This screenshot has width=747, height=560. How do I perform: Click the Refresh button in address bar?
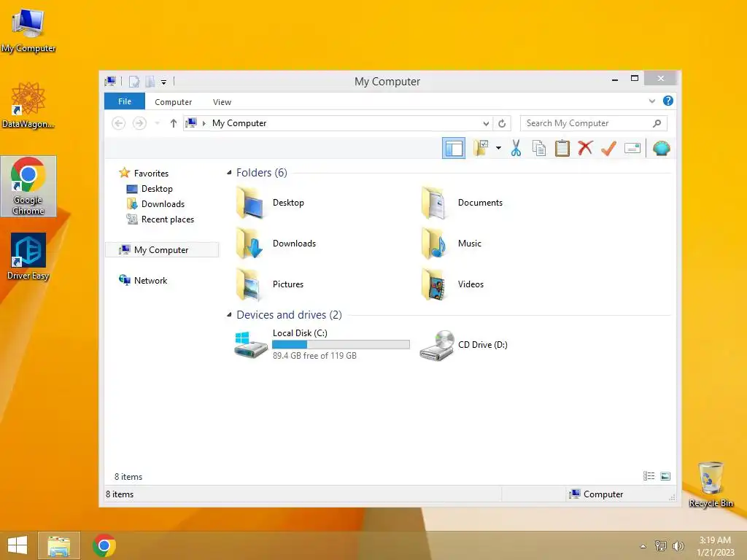(x=502, y=123)
